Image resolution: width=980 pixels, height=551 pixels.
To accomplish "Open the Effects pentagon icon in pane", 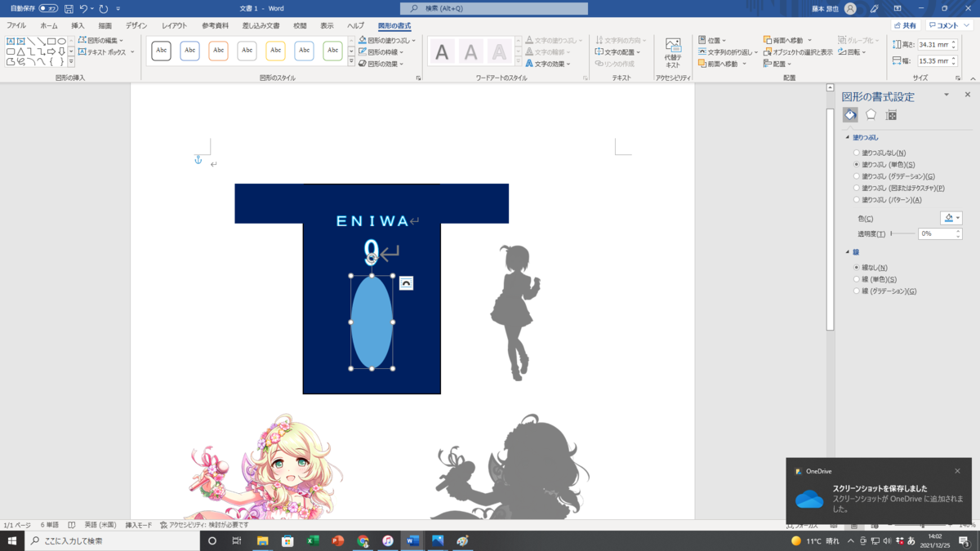I will (871, 115).
